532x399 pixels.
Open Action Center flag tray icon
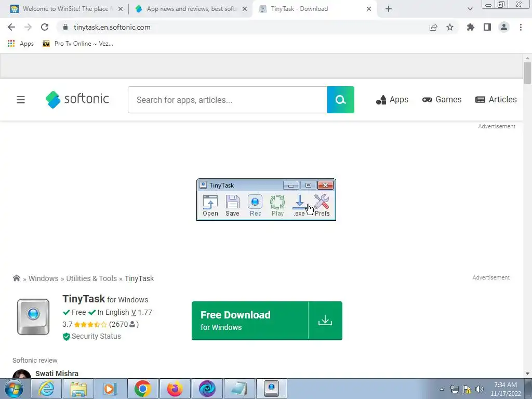(467, 389)
